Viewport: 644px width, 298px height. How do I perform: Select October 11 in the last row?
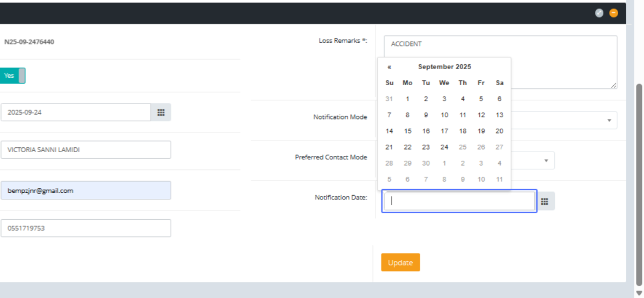tap(499, 180)
